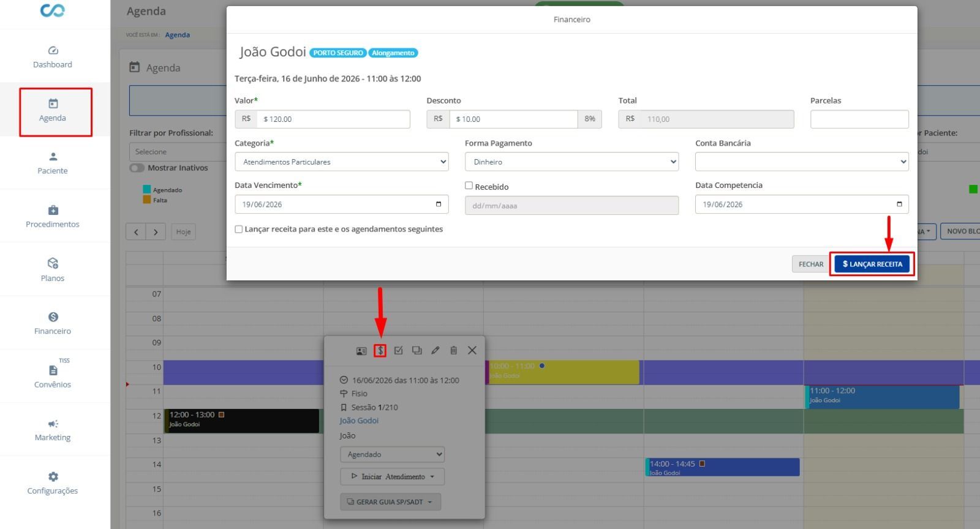Click the PORTO SEGURO badge

338,53
